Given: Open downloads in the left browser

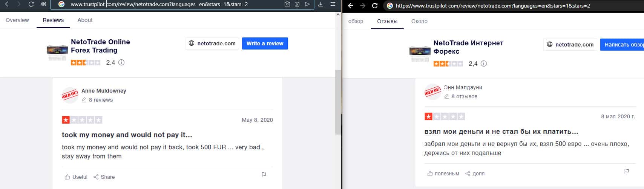Looking at the screenshot, I should coord(320,4).
